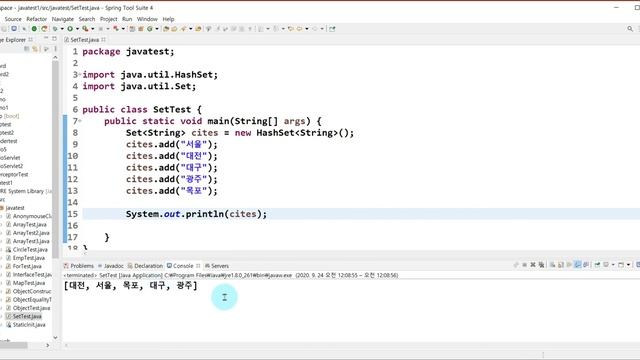Click the Relaunch red-green toolbar icon
This screenshot has width=640, height=360.
point(44,29)
